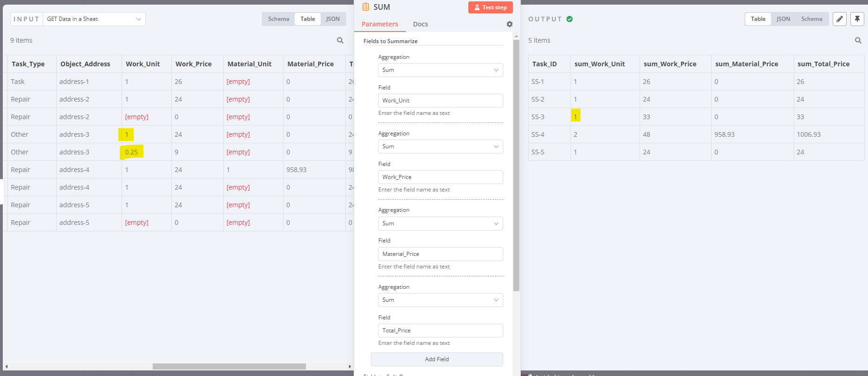Screen dimensions: 868x376
Task: Open the Docs tab
Action: (421, 24)
